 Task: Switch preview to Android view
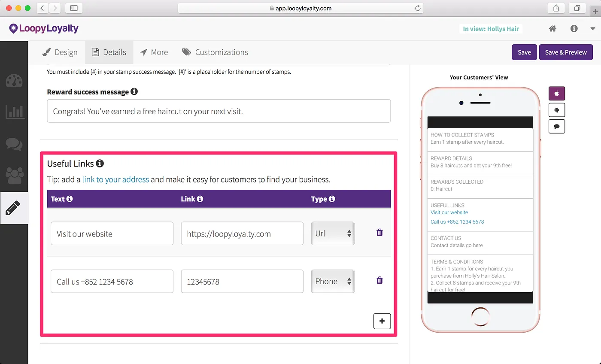pos(557,110)
